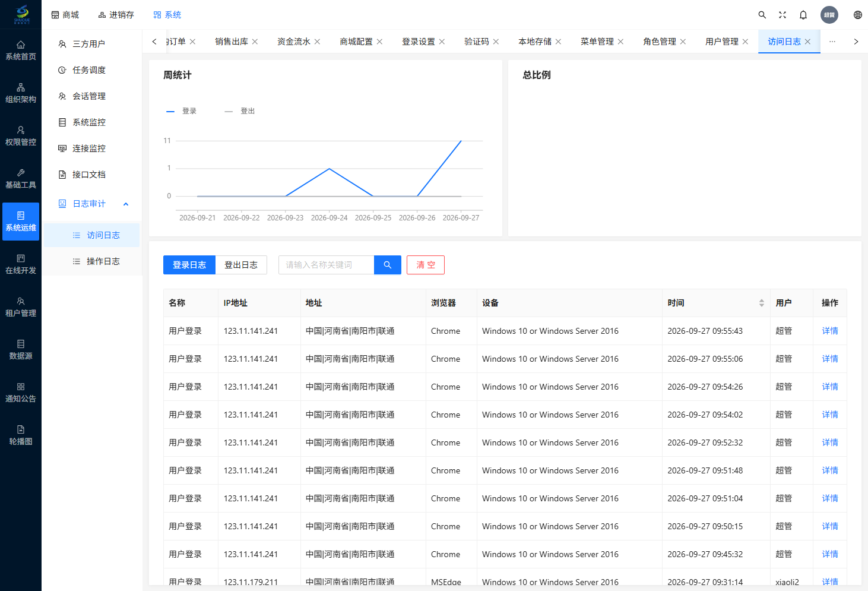Close the 登录设置 tab
This screenshot has height=591, width=868.
[x=442, y=42]
